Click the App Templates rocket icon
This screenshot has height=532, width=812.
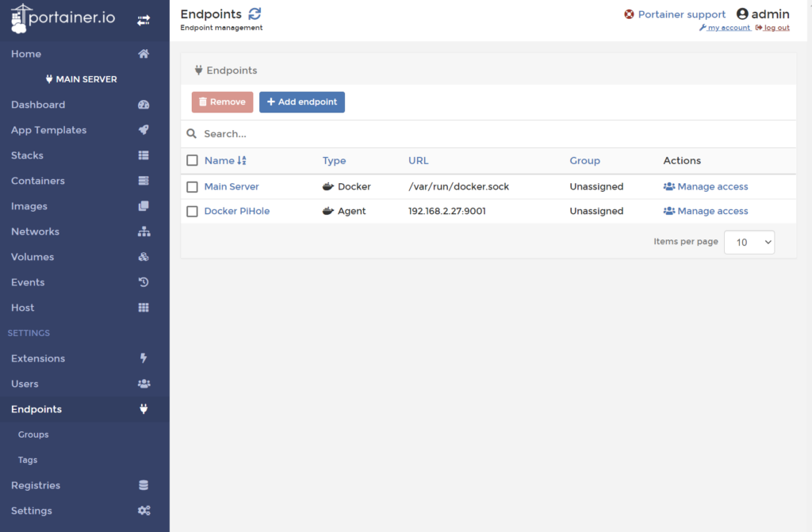(x=144, y=130)
